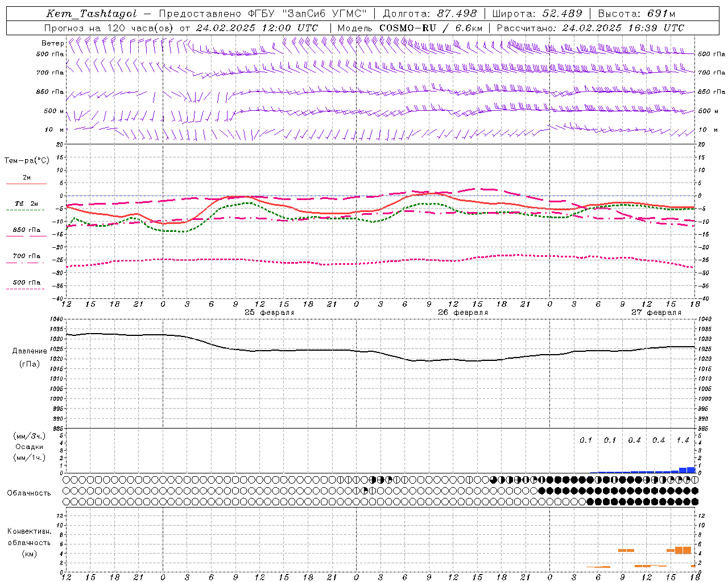Screen dimensions: 728x582
Task: Select the 27 февраля date label
Action: (x=656, y=313)
